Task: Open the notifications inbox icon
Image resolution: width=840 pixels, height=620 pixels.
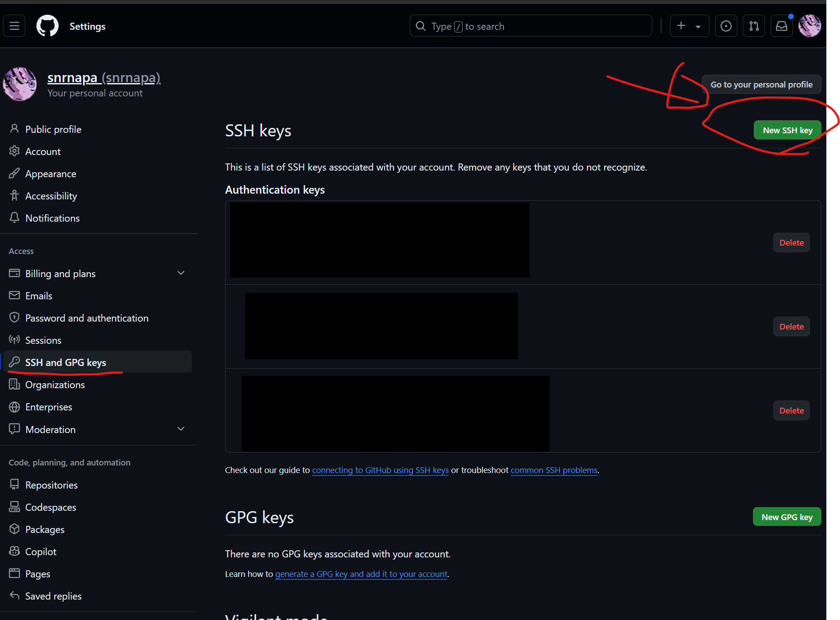Action: point(781,26)
